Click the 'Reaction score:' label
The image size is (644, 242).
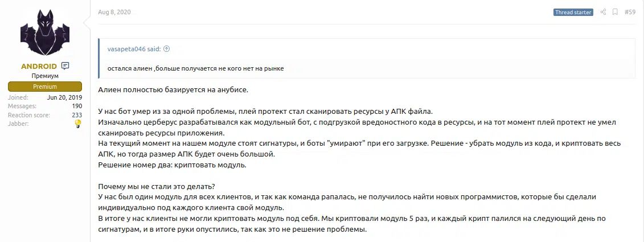pyautogui.click(x=28, y=115)
